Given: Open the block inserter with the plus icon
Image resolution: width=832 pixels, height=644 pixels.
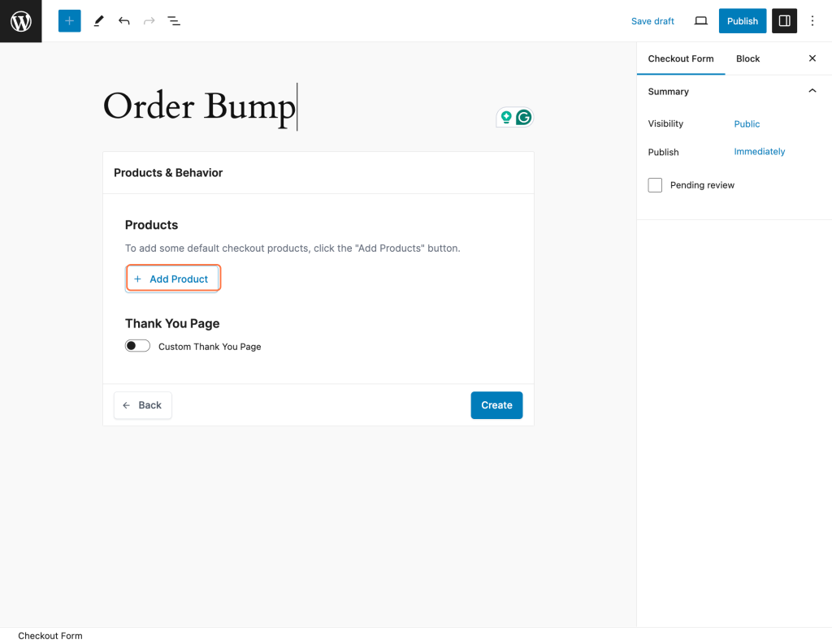Looking at the screenshot, I should tap(69, 20).
